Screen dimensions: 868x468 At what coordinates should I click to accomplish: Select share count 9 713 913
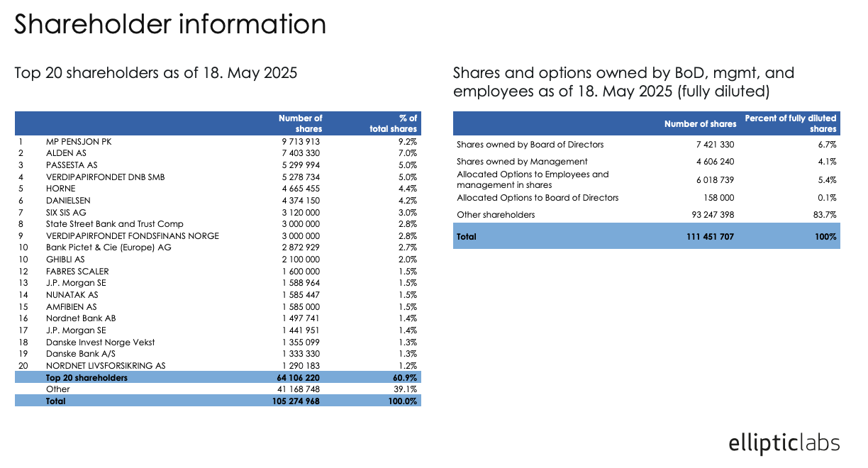[x=301, y=142]
